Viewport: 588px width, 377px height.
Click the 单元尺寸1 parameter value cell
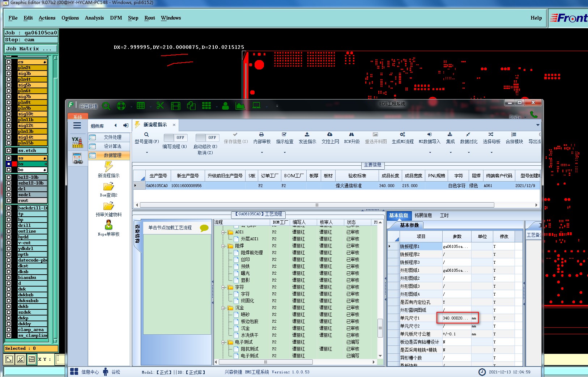[x=457, y=318]
